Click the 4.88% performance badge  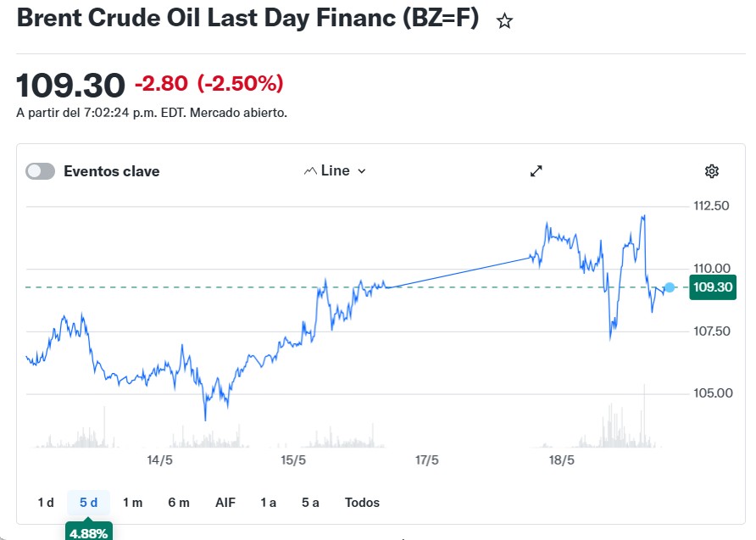point(89,532)
